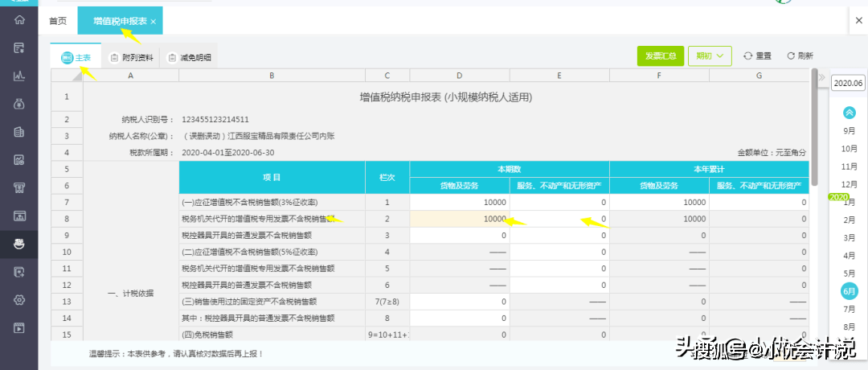The width and height of the screenshot is (868, 370).
Task: Jump up with the double-chevron timeline button
Action: click(x=849, y=113)
